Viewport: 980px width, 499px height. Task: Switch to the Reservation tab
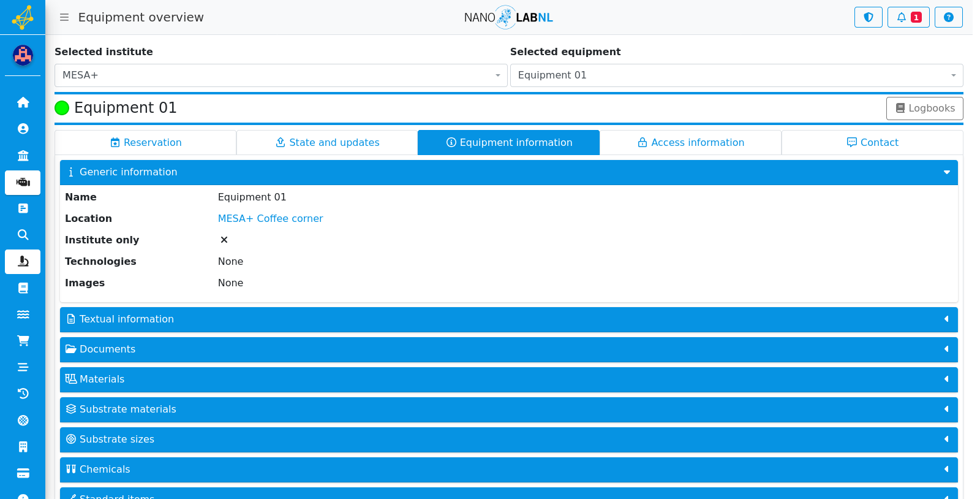(146, 142)
